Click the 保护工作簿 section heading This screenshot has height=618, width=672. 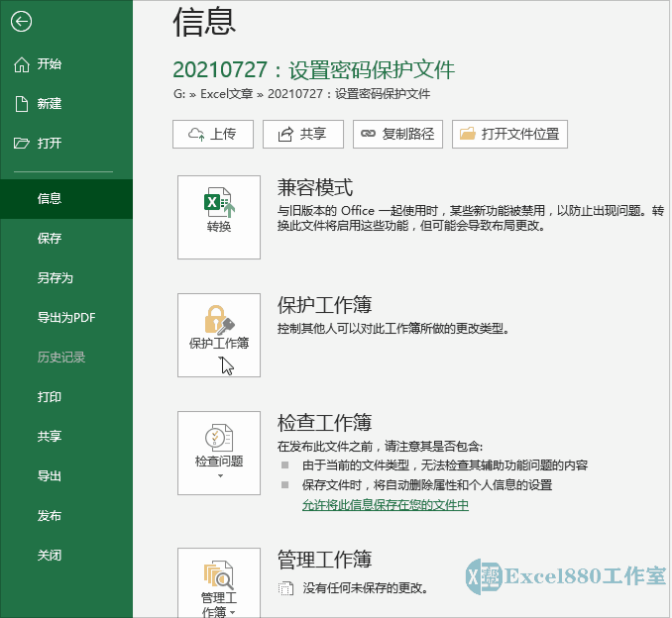coord(324,305)
